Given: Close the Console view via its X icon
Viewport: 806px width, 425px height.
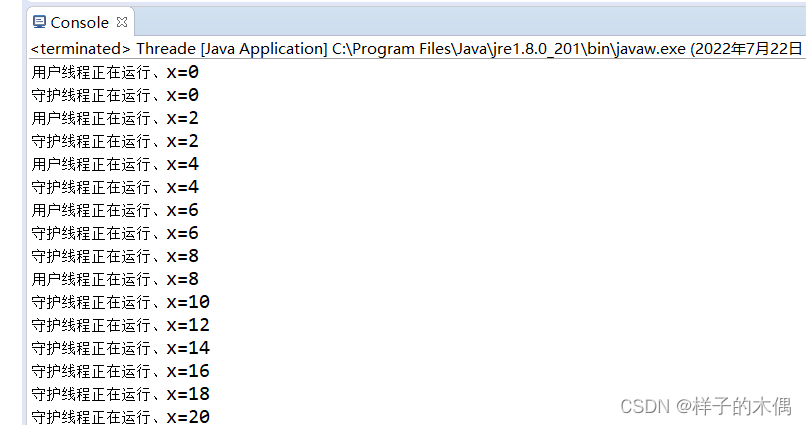Looking at the screenshot, I should point(122,22).
